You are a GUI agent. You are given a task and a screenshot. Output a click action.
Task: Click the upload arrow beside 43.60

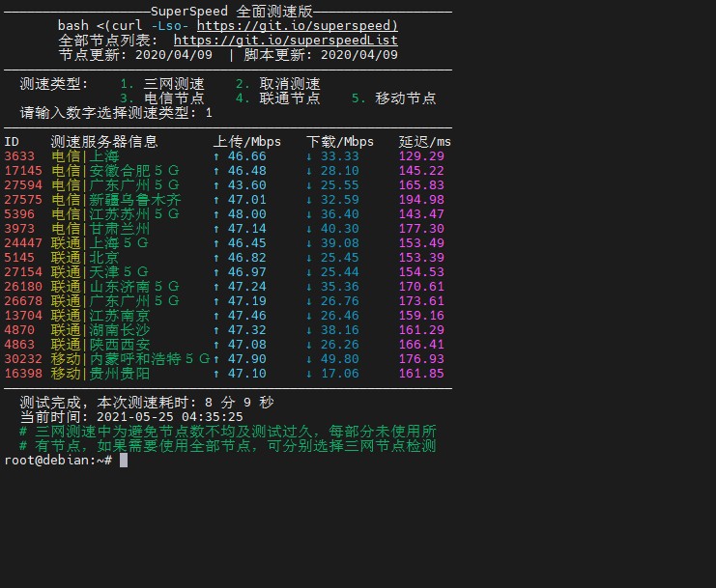[x=216, y=185]
